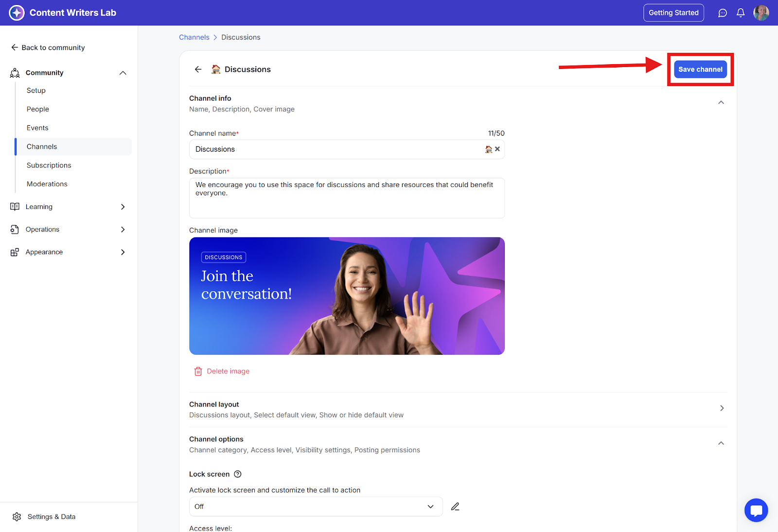Image resolution: width=778 pixels, height=532 pixels.
Task: Open the chat messages icon in header
Action: (723, 13)
